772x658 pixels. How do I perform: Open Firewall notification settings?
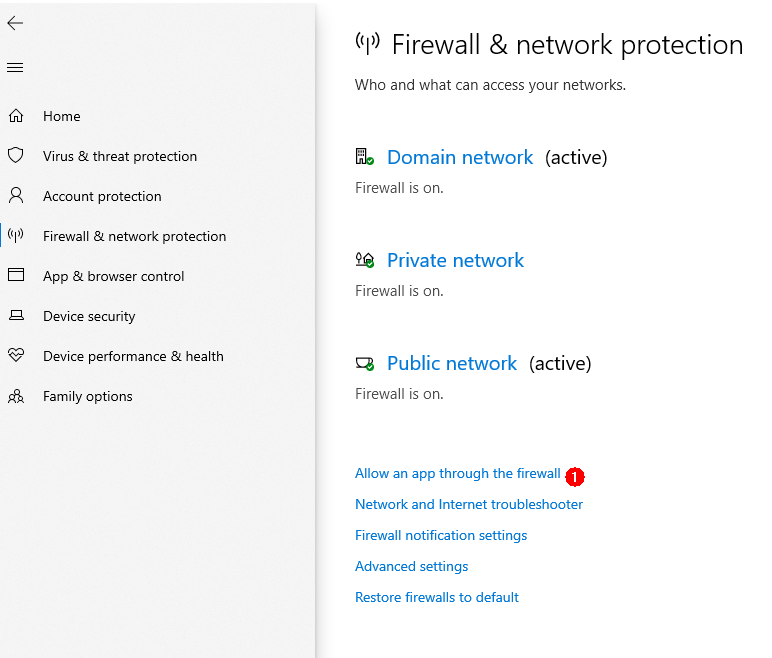(441, 535)
